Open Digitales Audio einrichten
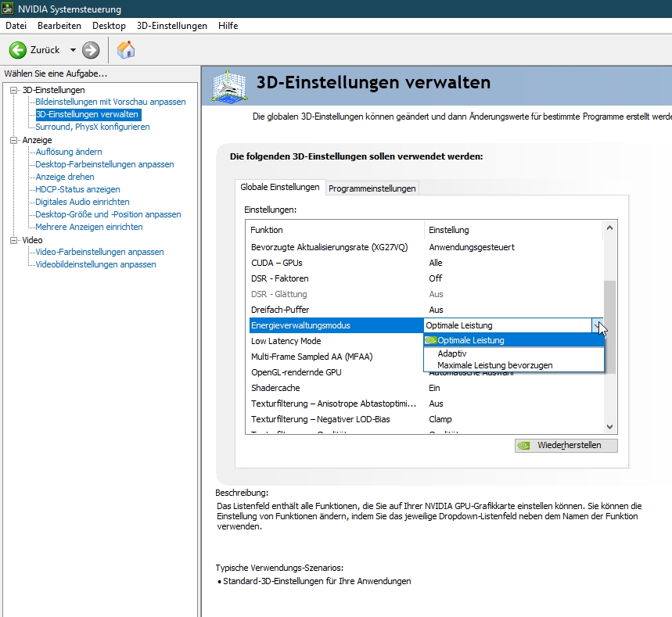 [82, 202]
